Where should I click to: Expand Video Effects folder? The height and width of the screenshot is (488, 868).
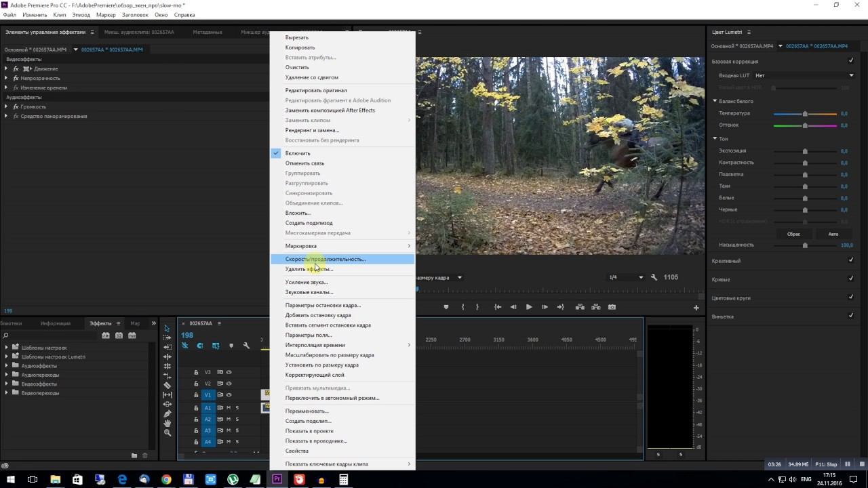[x=7, y=384]
